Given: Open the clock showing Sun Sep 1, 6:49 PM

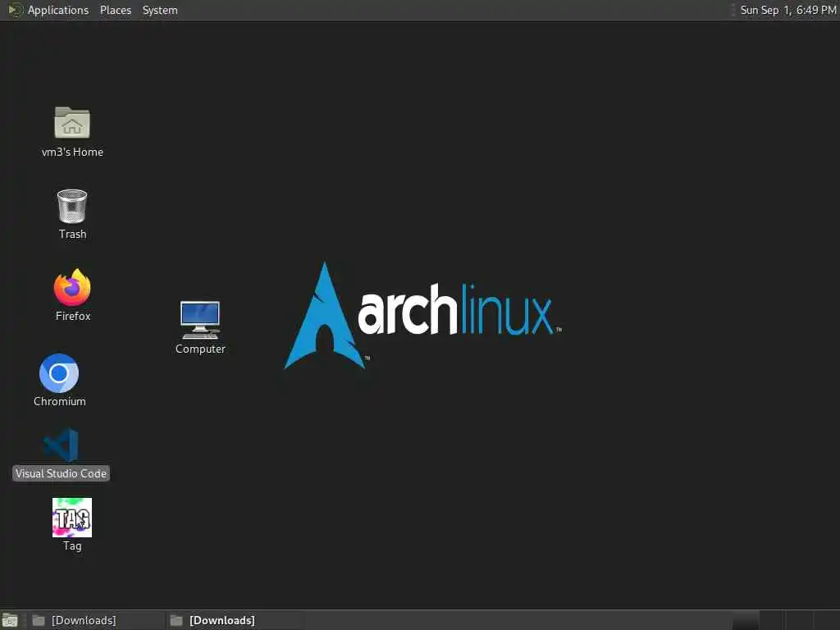Looking at the screenshot, I should point(787,10).
